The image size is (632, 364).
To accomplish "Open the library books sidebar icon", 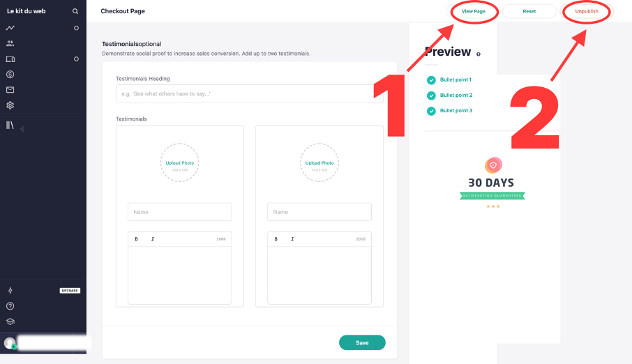I will [x=10, y=126].
